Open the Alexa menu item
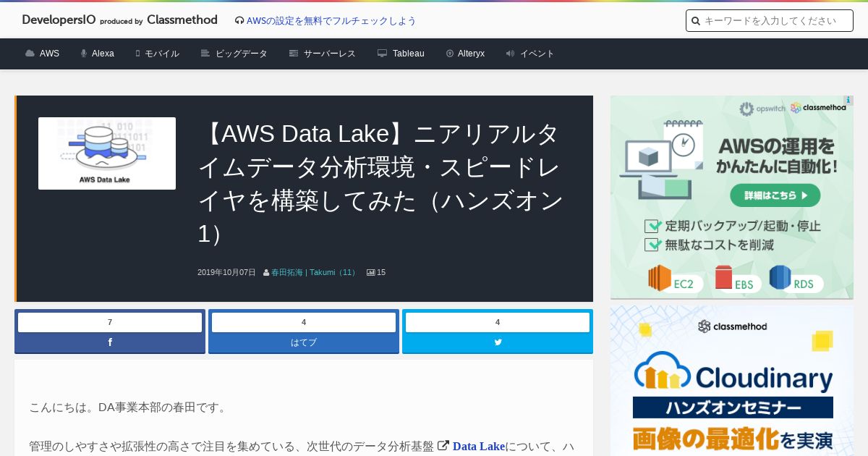This screenshot has width=868, height=456. 103,54
